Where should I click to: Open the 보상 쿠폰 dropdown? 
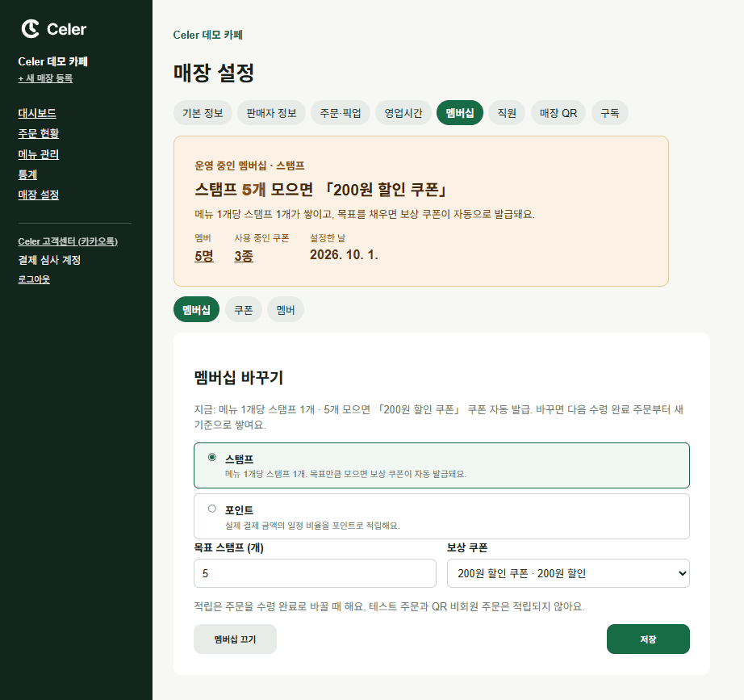point(568,573)
